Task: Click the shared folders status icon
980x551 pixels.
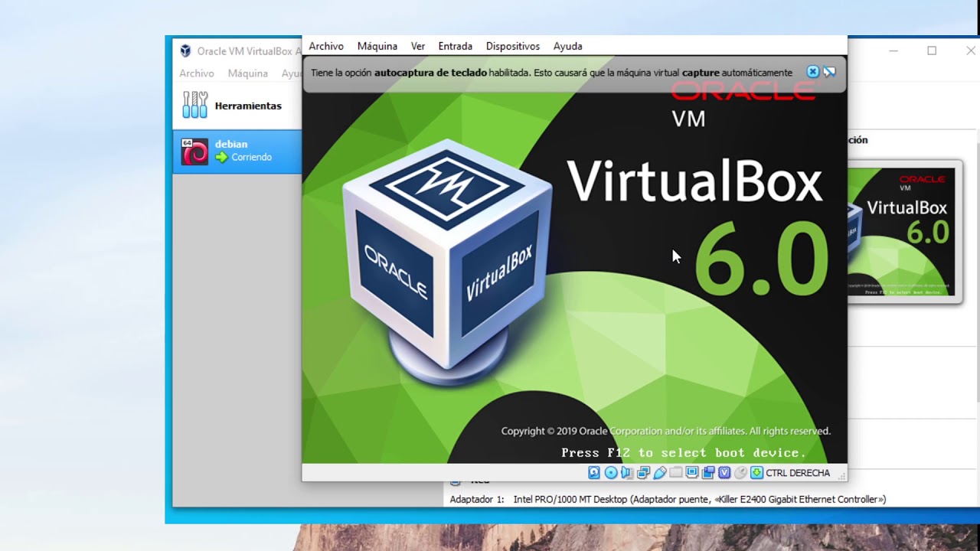Action: [x=676, y=473]
